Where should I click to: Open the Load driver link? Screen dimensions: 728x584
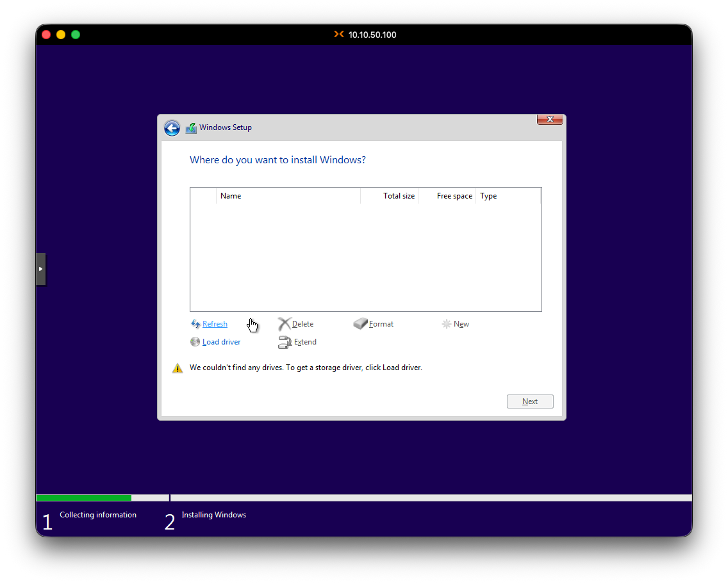coord(221,342)
